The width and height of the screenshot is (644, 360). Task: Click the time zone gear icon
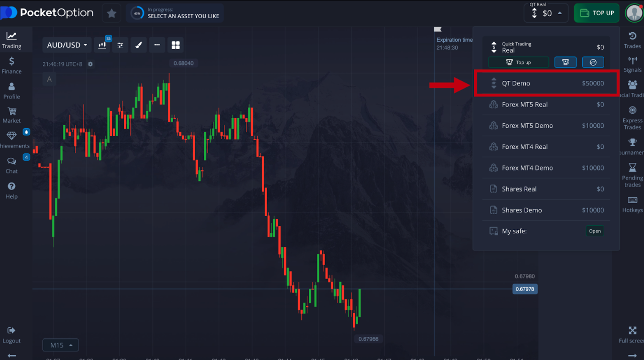[x=91, y=64]
